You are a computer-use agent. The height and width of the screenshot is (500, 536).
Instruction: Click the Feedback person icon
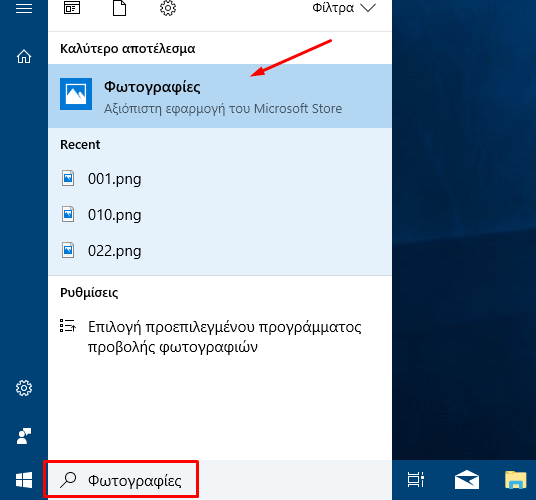pyautogui.click(x=24, y=436)
